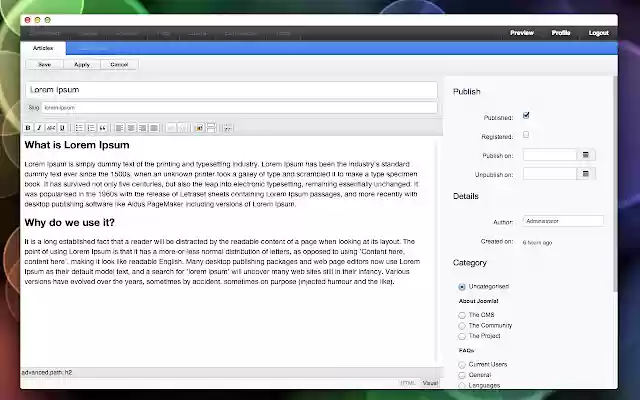Switch editor to HTML mode
The image size is (640, 400).
pyautogui.click(x=408, y=383)
